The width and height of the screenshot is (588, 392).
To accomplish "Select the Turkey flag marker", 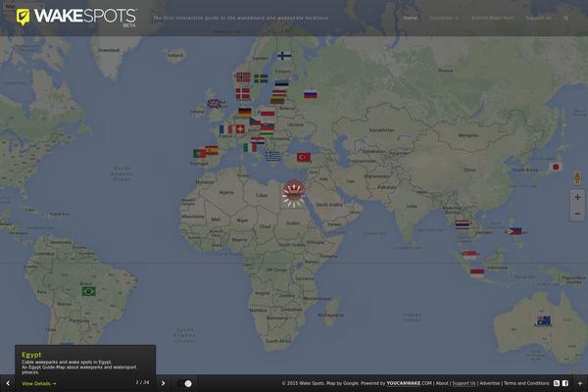I will point(304,157).
